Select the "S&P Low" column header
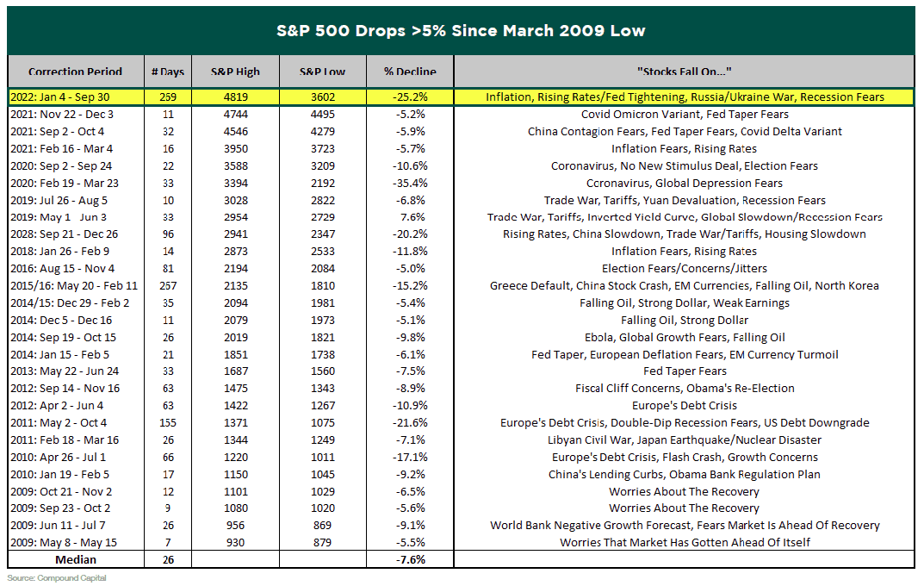The height and width of the screenshot is (586, 924). coord(323,72)
